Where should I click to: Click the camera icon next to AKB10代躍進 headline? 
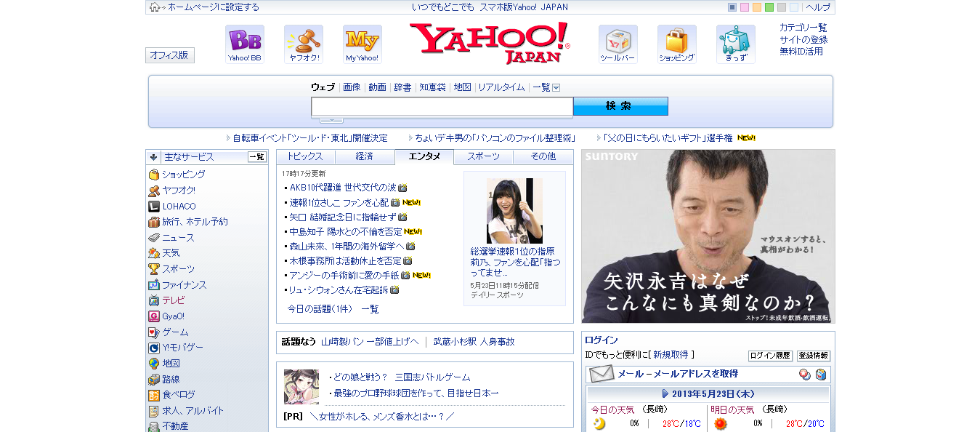402,188
